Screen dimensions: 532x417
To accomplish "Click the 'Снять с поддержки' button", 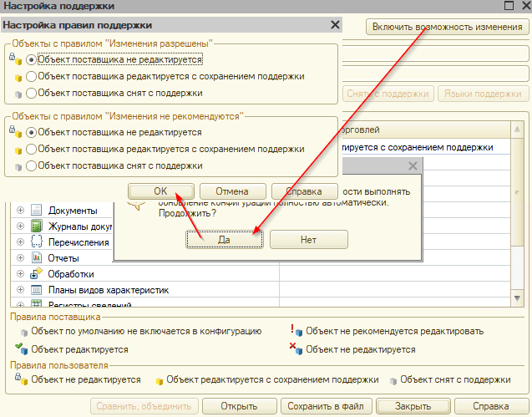I will (388, 94).
